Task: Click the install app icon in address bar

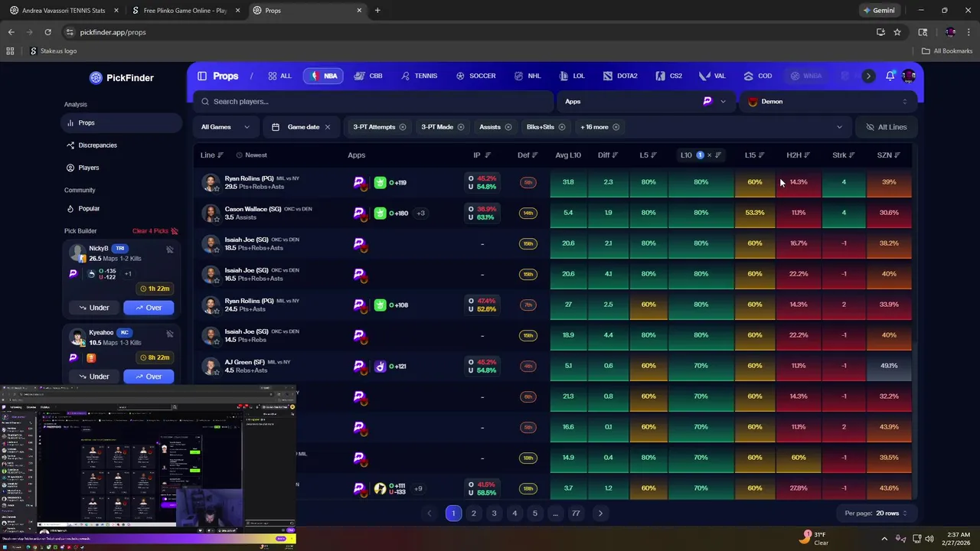Action: click(880, 32)
